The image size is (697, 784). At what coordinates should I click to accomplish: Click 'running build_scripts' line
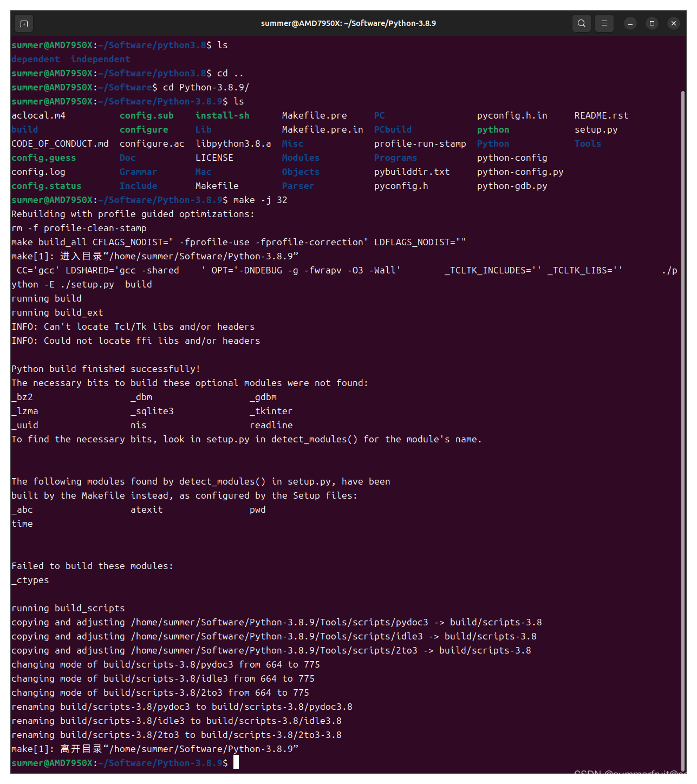pos(68,608)
